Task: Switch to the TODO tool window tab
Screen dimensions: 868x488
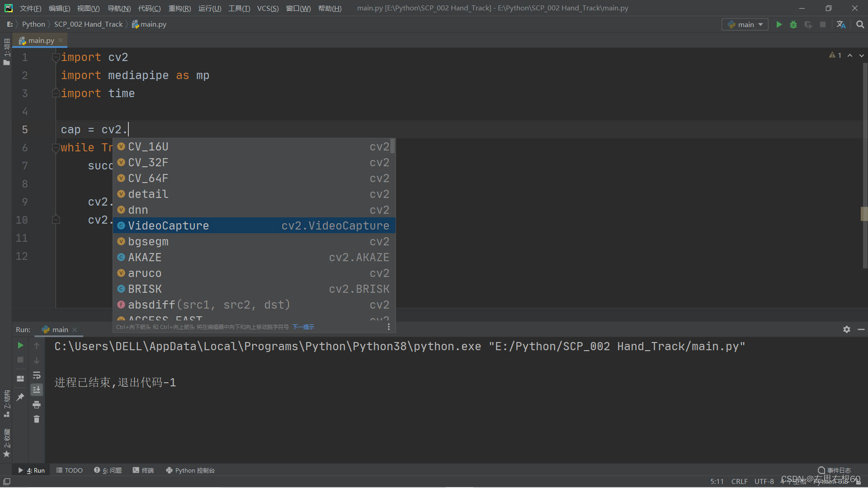Action: 69,470
